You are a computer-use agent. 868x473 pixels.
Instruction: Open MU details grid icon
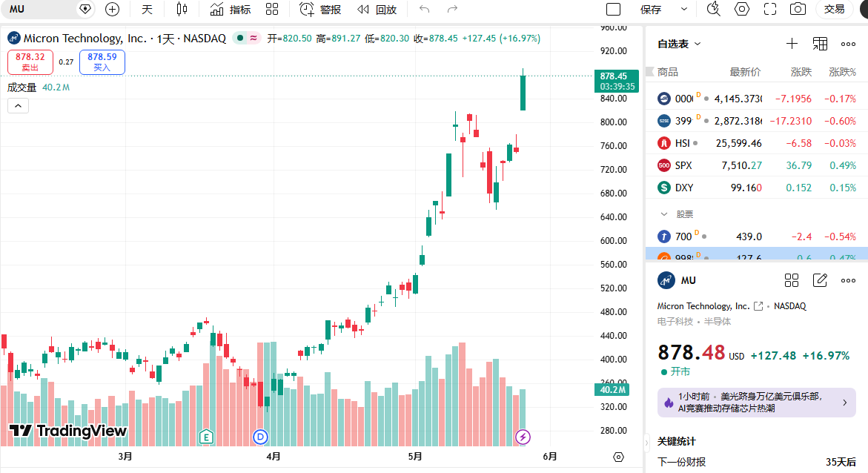792,280
